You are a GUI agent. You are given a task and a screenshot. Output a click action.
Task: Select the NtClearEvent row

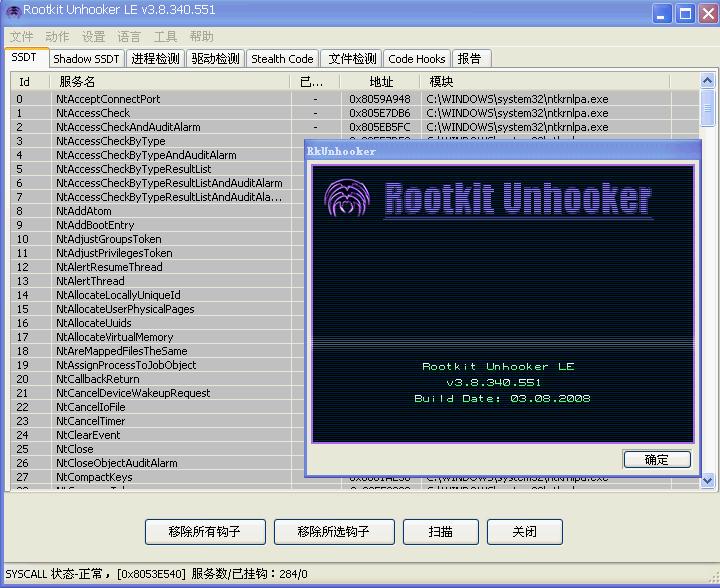(x=158, y=435)
